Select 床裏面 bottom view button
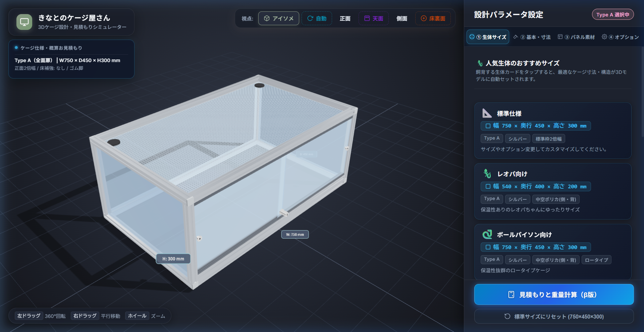Screen dimensions: 644x332 coord(433,18)
